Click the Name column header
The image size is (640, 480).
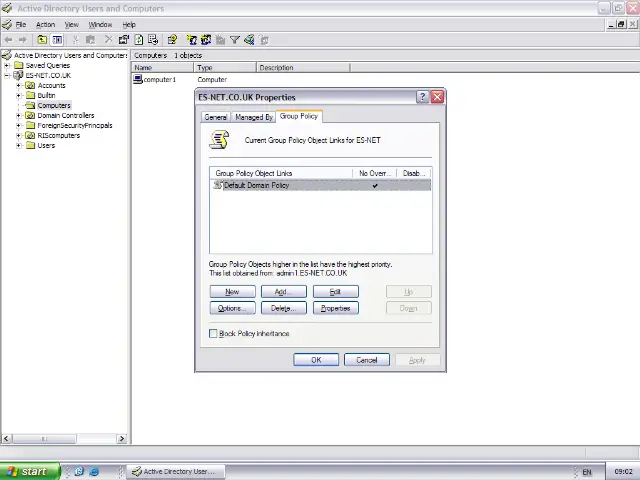point(162,67)
